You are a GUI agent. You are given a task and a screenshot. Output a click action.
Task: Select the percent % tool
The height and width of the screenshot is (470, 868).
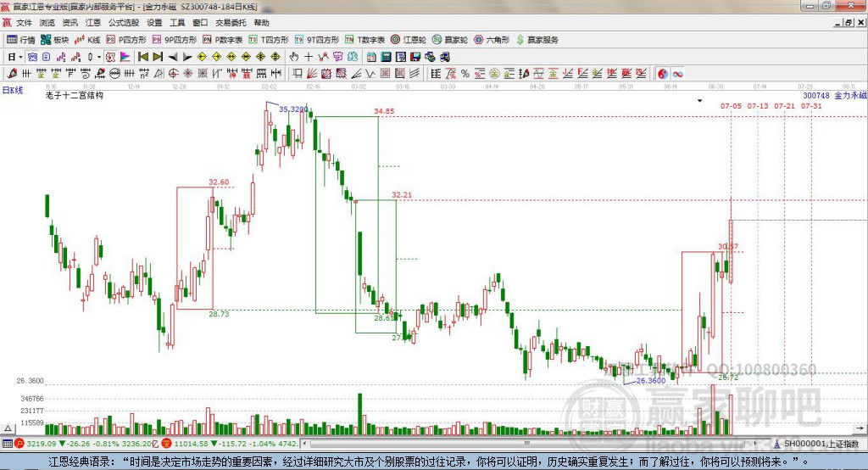465,74
